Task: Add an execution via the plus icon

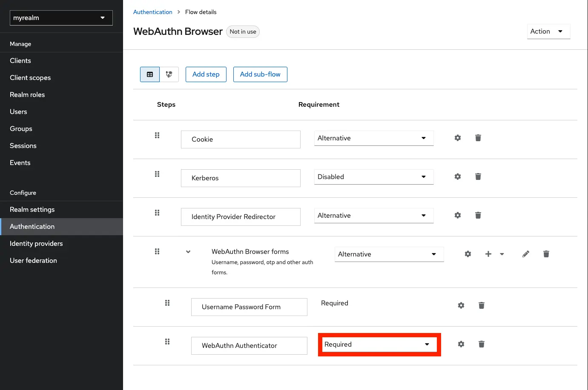Action: pyautogui.click(x=488, y=253)
